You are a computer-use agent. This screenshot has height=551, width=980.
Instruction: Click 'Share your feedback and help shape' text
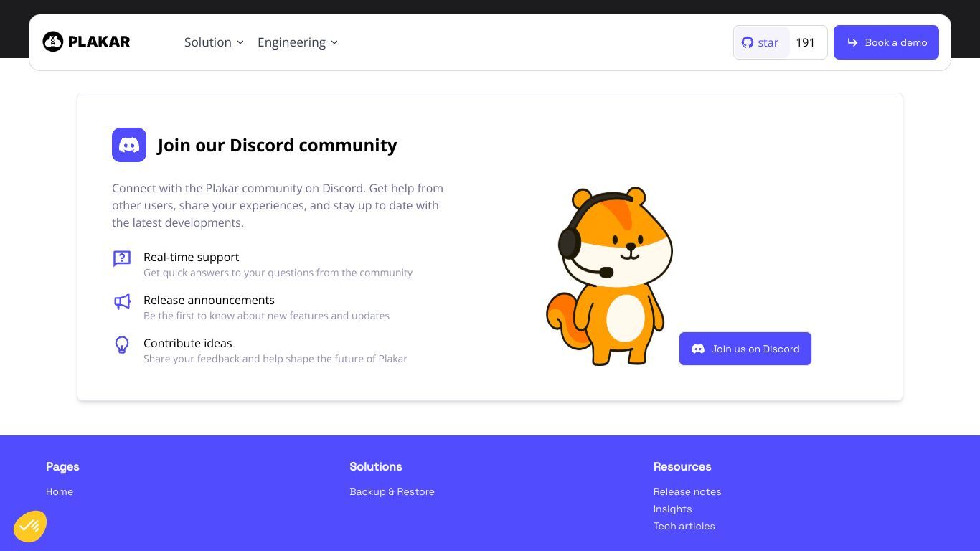coord(275,359)
